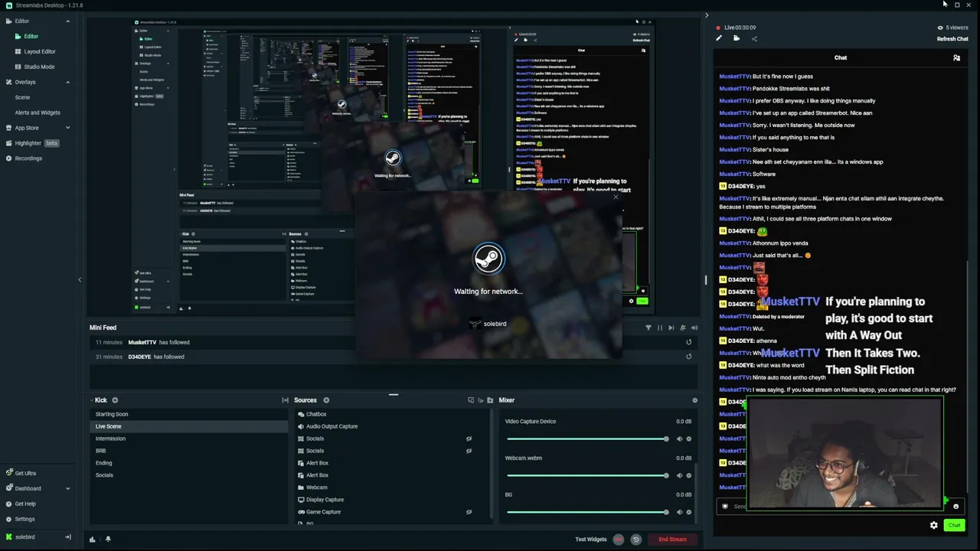Mute BG audio in Mixer

[680, 513]
